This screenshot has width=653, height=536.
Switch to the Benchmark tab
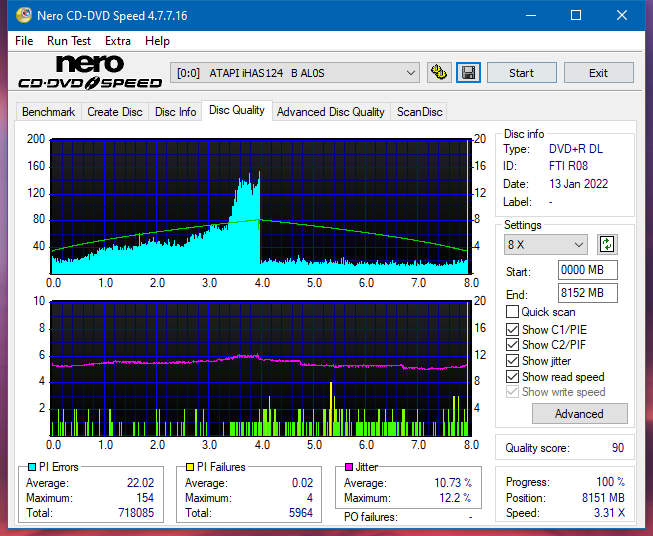(x=49, y=112)
